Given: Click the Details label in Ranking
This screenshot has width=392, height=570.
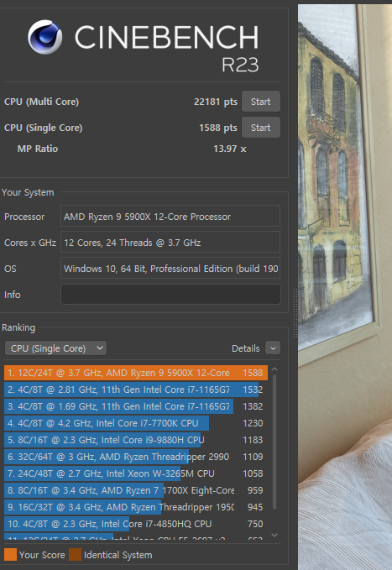Looking at the screenshot, I should point(245,348).
